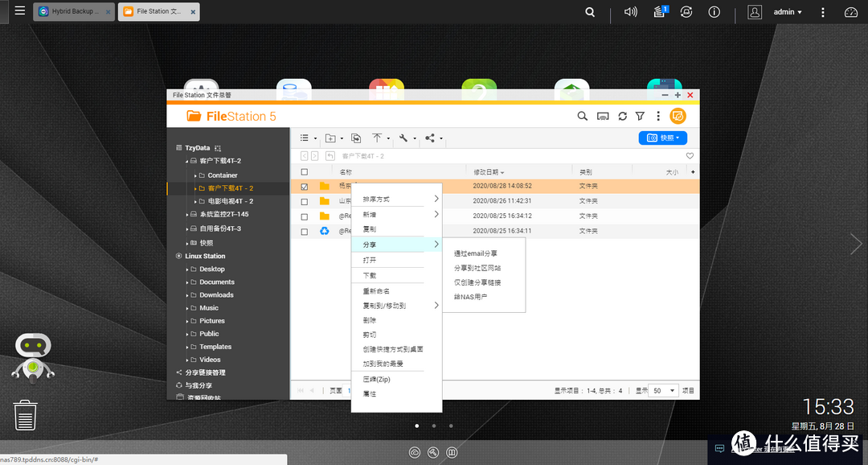The image size is (868, 465).
Task: Open the tools wrench toolbar menu
Action: click(407, 138)
